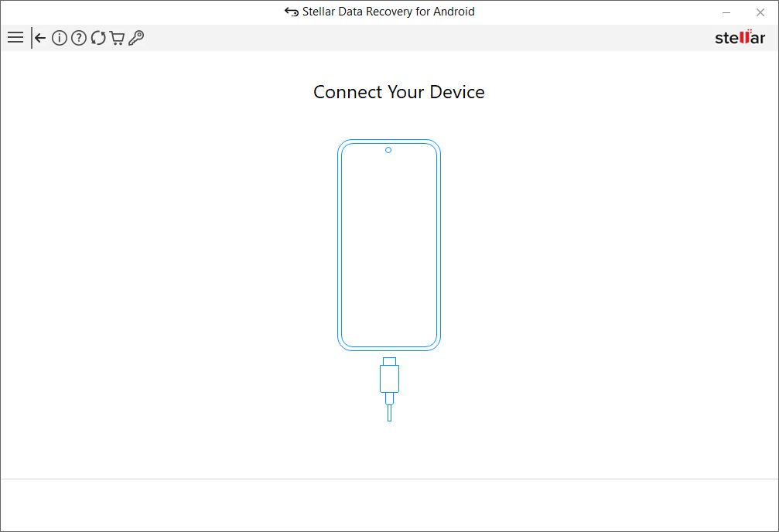This screenshot has height=532, width=779.
Task: Open the Buy Online cart icon
Action: click(x=117, y=38)
